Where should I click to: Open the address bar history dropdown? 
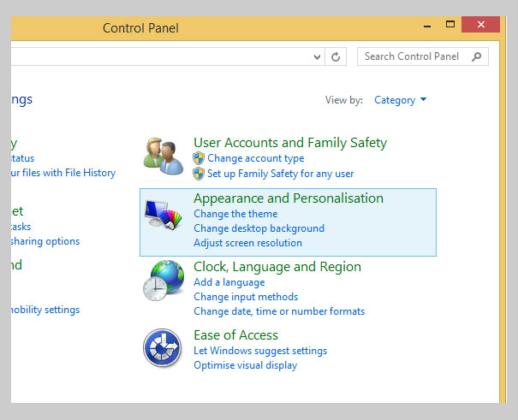317,57
